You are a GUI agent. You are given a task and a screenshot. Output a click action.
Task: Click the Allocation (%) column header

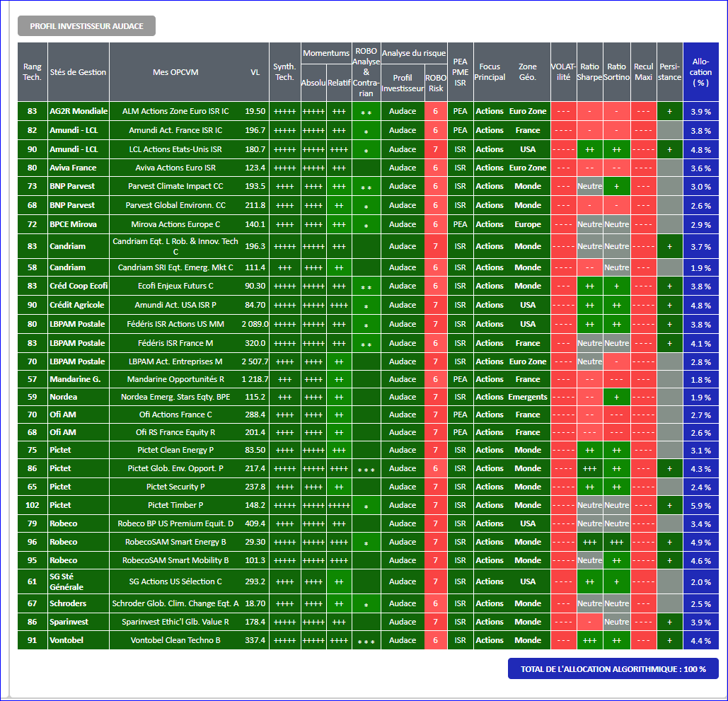(700, 72)
